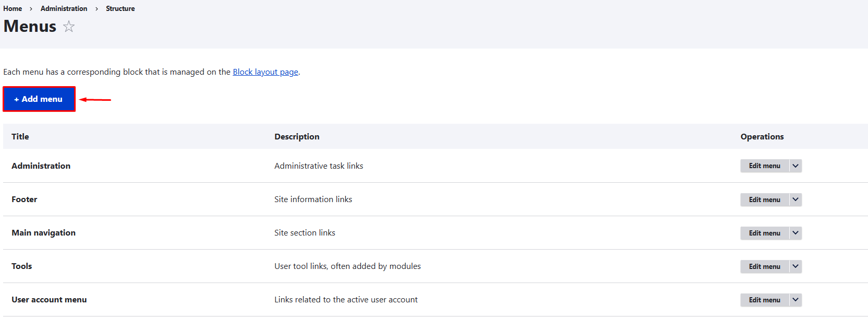The width and height of the screenshot is (868, 317).
Task: Open Structure breadcrumb link
Action: click(x=120, y=8)
